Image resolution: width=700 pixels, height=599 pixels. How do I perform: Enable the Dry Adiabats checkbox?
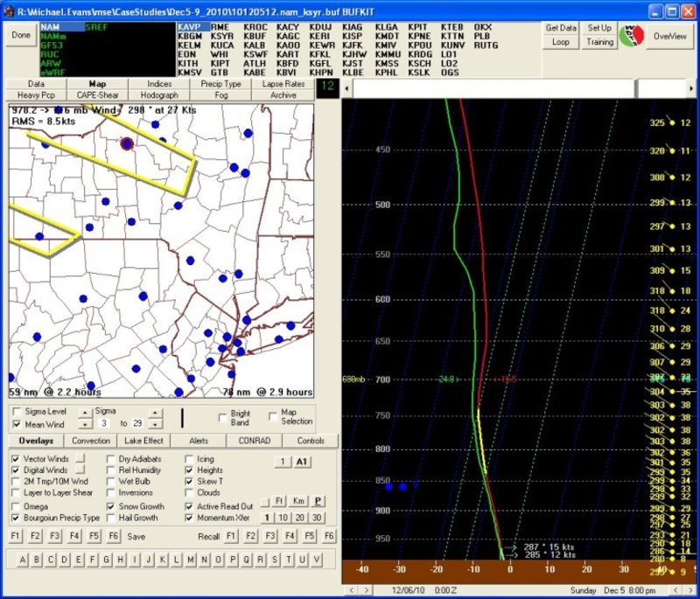tap(111, 459)
